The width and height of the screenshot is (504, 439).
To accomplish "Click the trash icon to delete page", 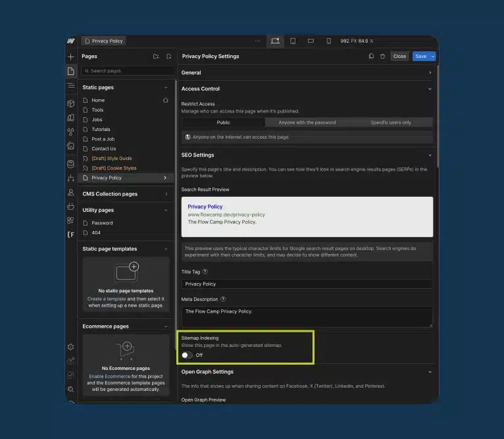I will coord(382,57).
